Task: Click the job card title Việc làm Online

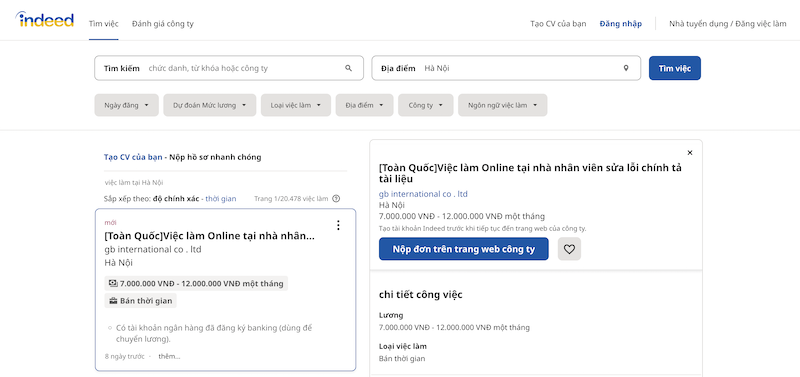Action: pyautogui.click(x=209, y=236)
